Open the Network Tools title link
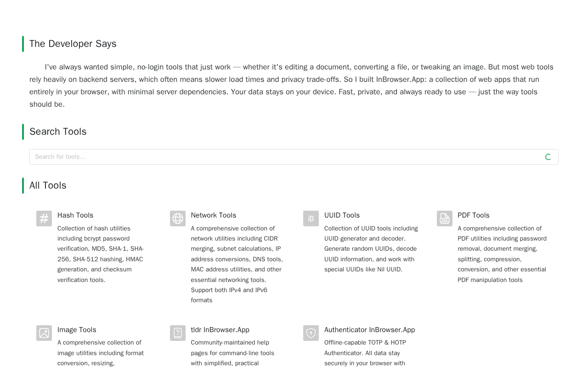The height and width of the screenshot is (368, 588). pos(214,215)
